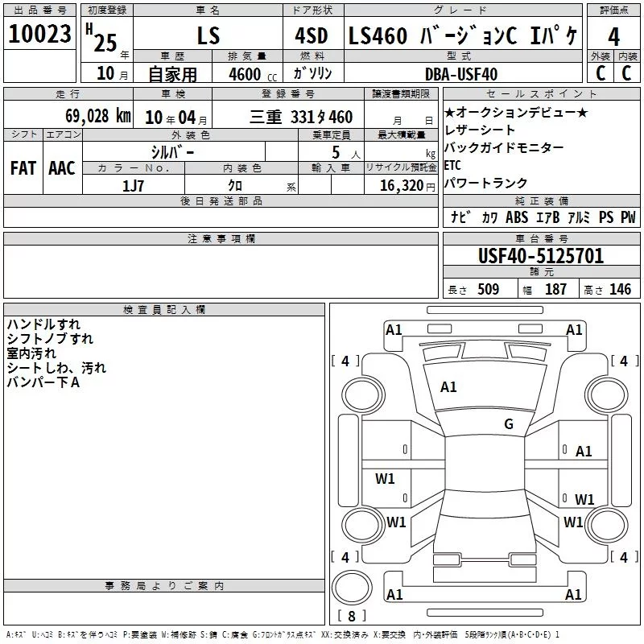The height and width of the screenshot is (644, 644).
Task: Click the equipment code ナビ
Action: click(x=459, y=217)
